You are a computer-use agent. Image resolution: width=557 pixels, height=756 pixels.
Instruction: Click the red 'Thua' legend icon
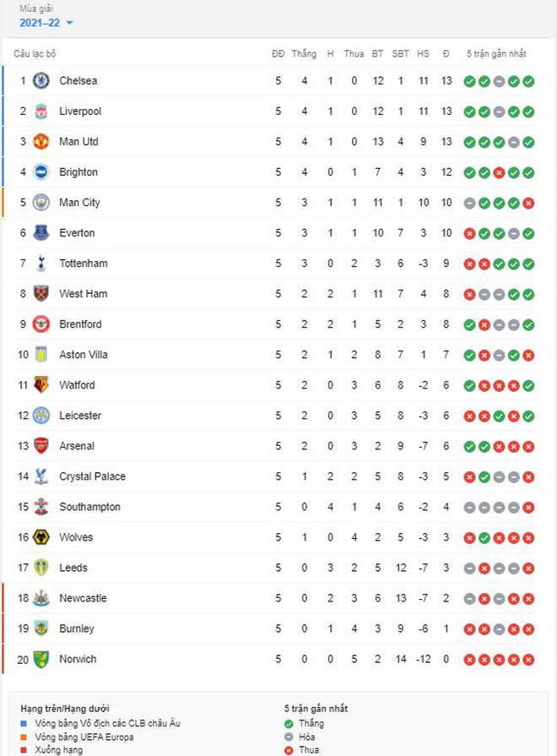coord(289,749)
